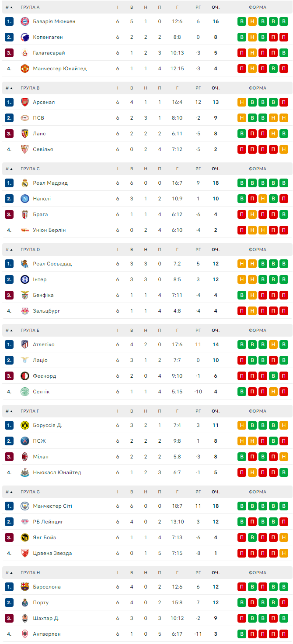Click the ПСЖ club logo
293x644 pixels.
25,441
